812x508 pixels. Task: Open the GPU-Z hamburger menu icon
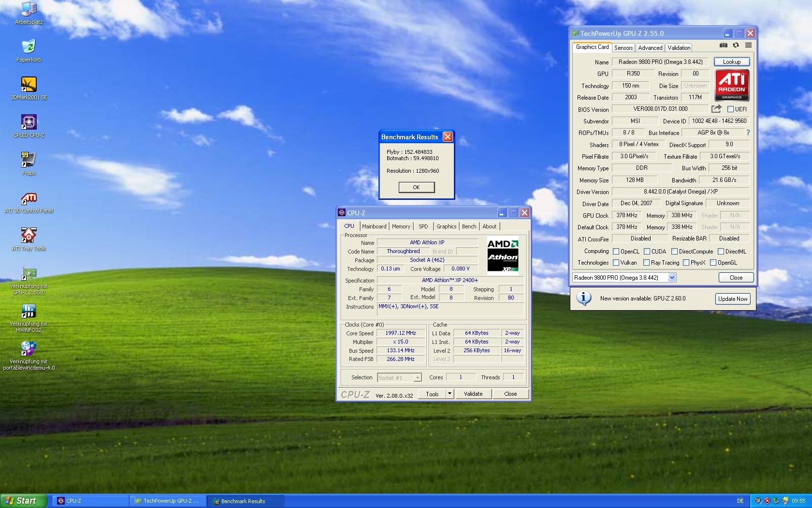pyautogui.click(x=748, y=45)
